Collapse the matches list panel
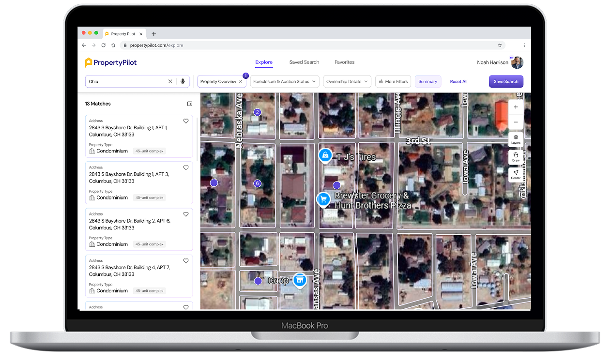The image size is (610, 364). [190, 104]
